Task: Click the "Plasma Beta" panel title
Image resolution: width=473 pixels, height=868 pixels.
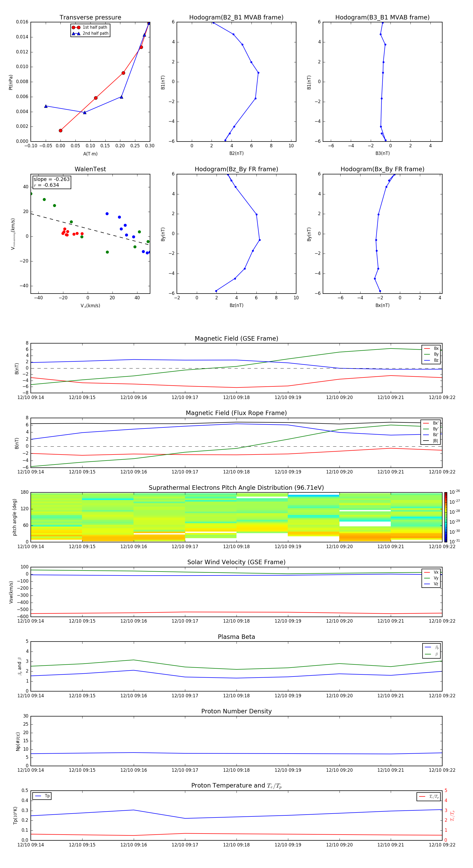Action: (236, 637)
